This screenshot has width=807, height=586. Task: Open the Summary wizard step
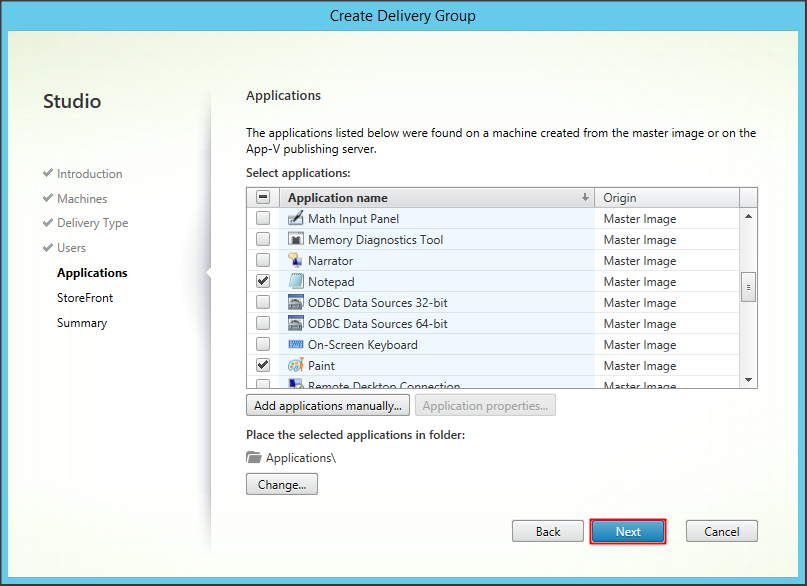pos(82,323)
